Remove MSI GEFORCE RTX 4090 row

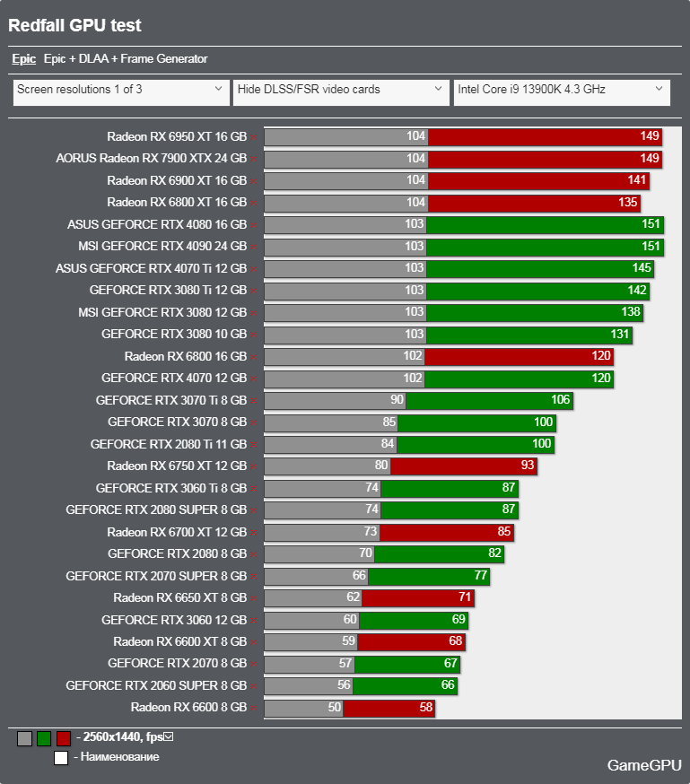(254, 248)
